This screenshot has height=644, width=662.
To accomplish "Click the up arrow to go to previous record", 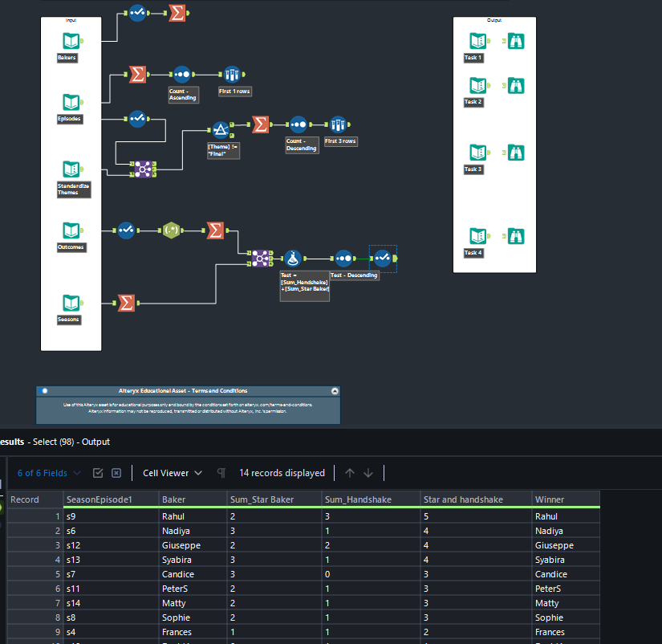I will pos(350,473).
